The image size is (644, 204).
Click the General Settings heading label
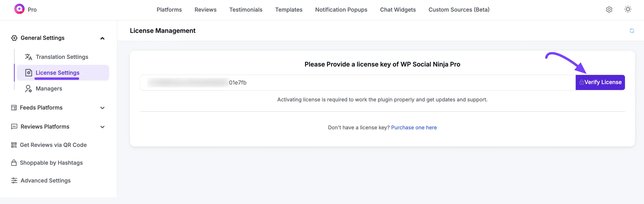click(42, 38)
